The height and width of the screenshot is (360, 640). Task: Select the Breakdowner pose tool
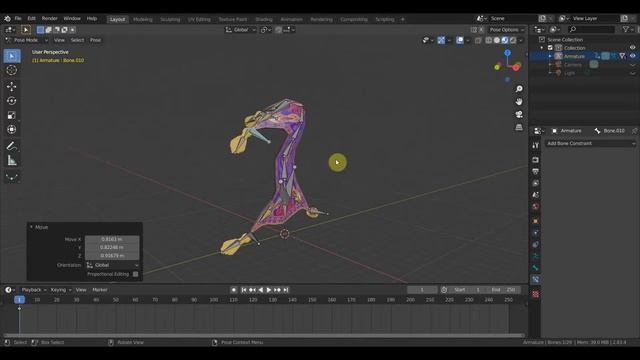coord(12,177)
